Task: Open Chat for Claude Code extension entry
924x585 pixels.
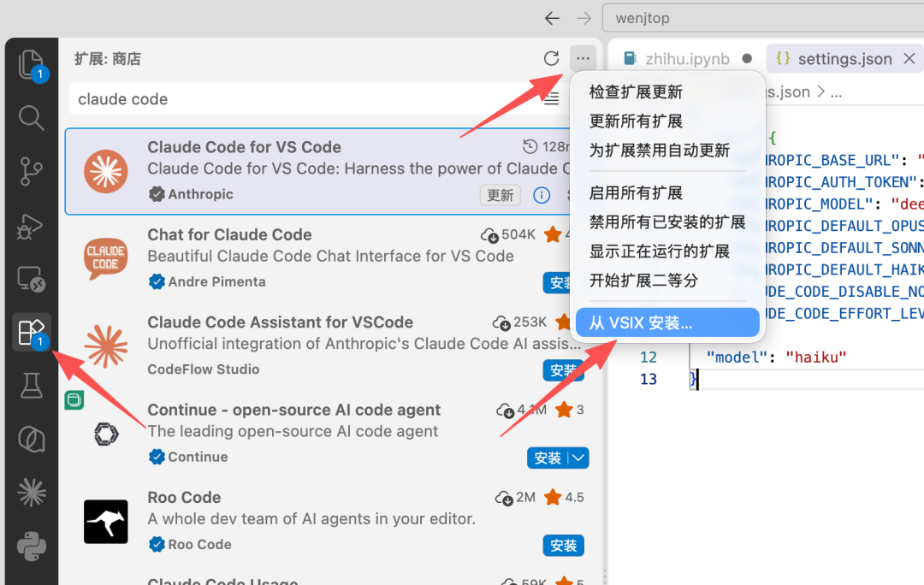Action: pyautogui.click(x=317, y=258)
